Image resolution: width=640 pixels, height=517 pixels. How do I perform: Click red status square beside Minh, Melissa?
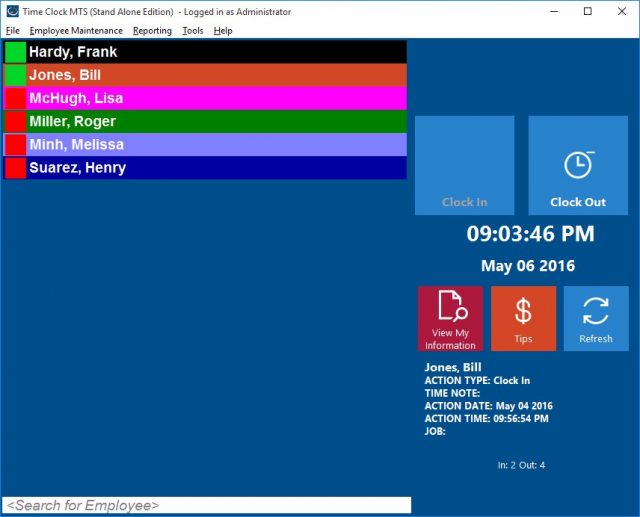click(x=16, y=145)
